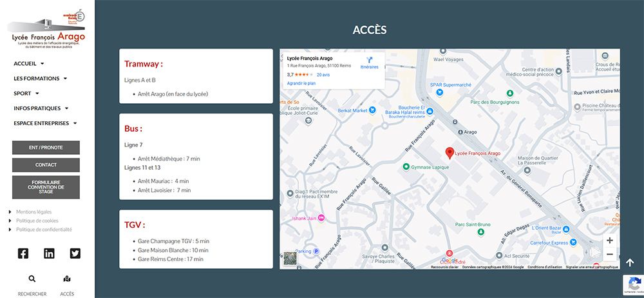This screenshot has height=298, width=644.
Task: Click the scroll-to-top arrow icon
Action: pyautogui.click(x=630, y=262)
